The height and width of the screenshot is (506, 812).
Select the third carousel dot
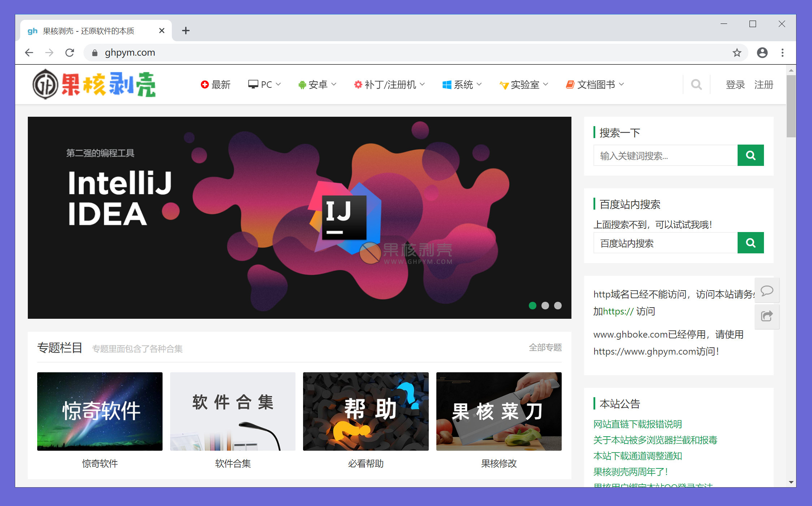[558, 305]
